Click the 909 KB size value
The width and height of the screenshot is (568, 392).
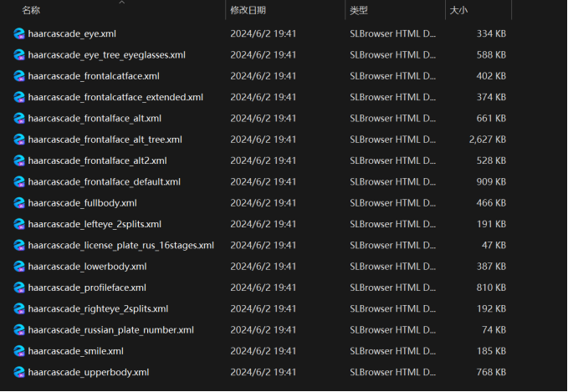[x=491, y=182]
